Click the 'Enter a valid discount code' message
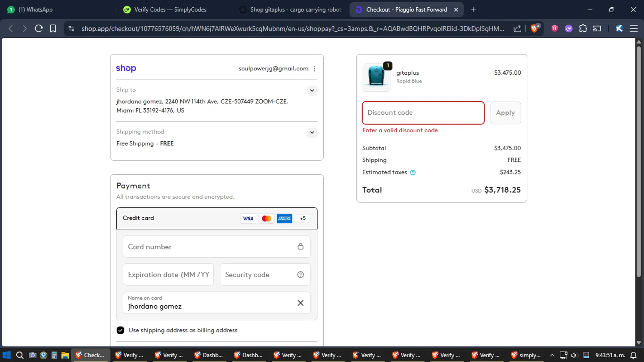Viewport: 644px width, 362px height. (400, 131)
